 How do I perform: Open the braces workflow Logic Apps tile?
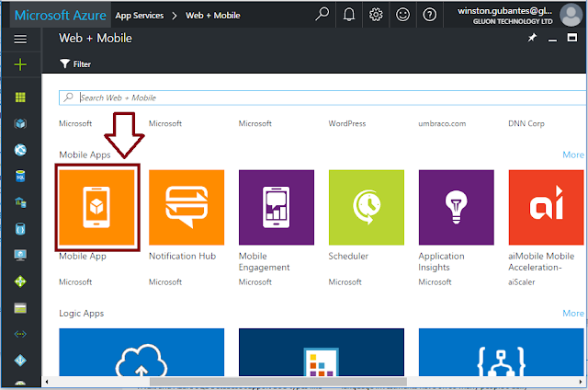pos(501,352)
